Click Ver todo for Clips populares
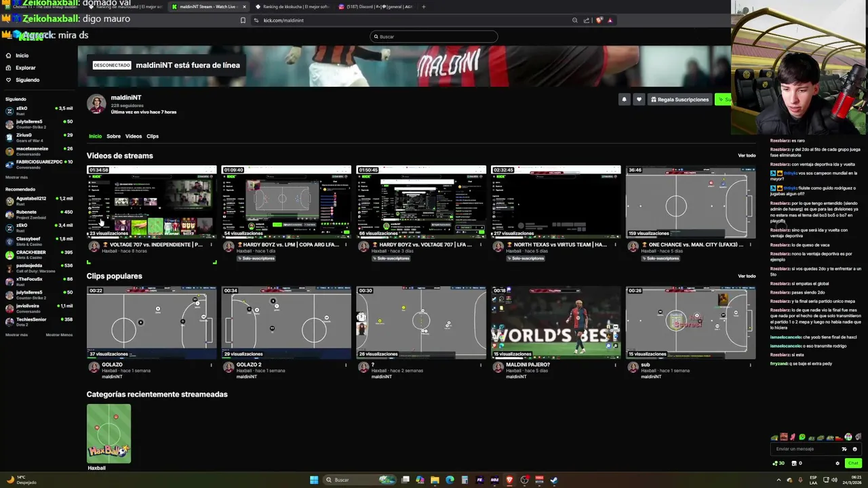 tap(747, 276)
